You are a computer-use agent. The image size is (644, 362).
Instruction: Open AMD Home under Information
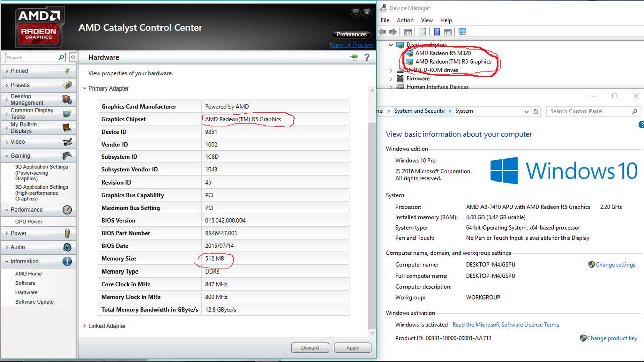tap(28, 274)
